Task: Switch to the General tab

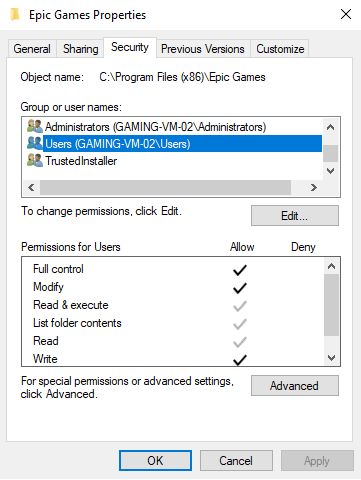Action: pos(32,49)
